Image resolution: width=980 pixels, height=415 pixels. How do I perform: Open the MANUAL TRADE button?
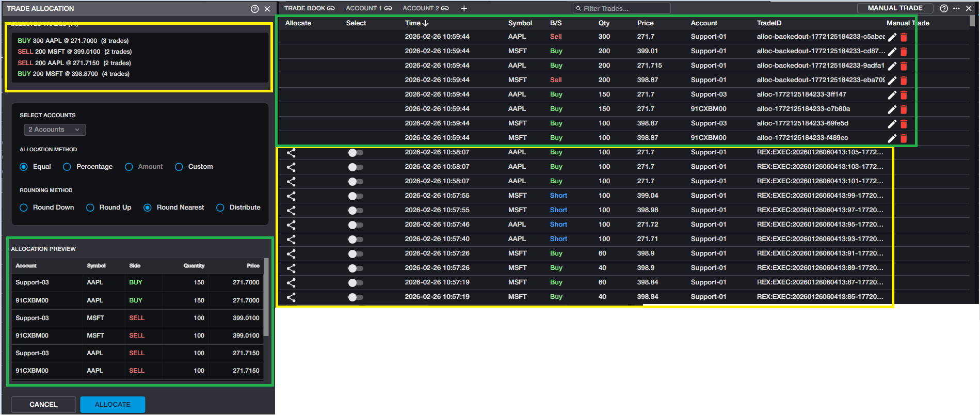click(x=895, y=8)
